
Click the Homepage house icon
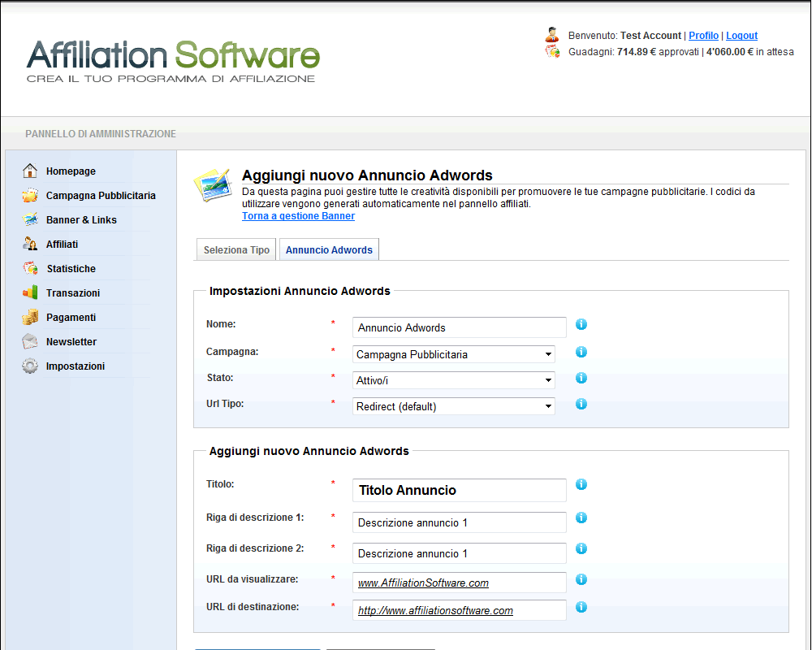coord(30,171)
